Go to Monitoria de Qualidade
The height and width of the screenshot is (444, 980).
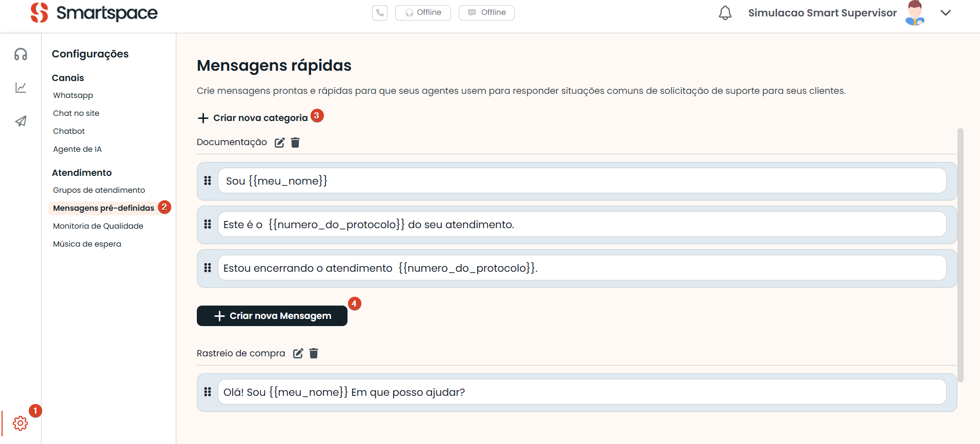(98, 226)
